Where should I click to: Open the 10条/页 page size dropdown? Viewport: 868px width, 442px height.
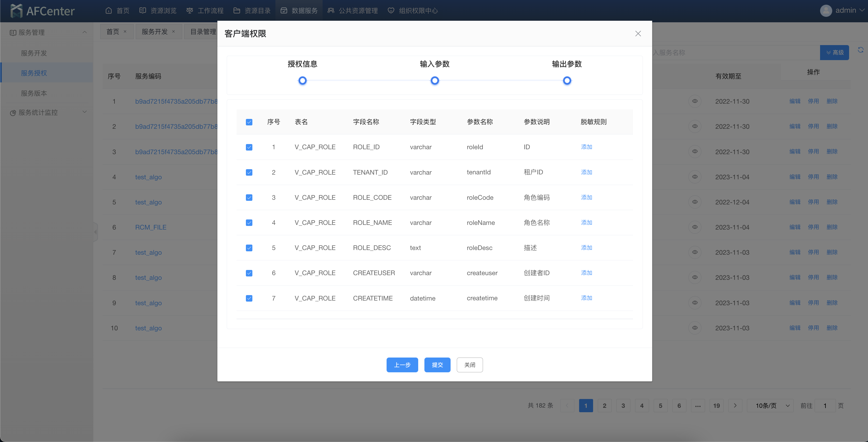point(770,405)
